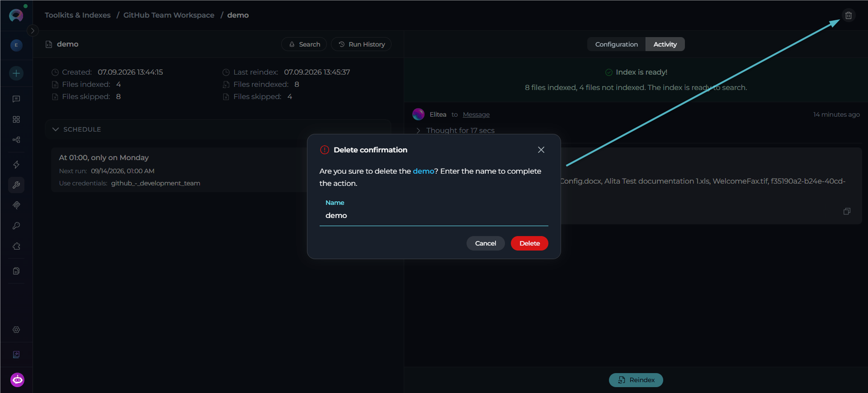Image resolution: width=868 pixels, height=393 pixels.
Task: Open the toolkits wrench icon in sidebar
Action: point(16,185)
